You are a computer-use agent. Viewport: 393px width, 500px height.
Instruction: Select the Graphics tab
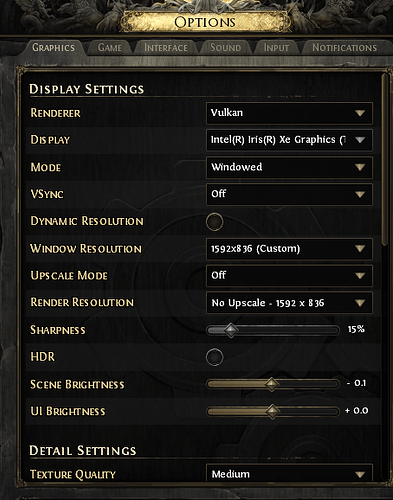pyautogui.click(x=54, y=48)
